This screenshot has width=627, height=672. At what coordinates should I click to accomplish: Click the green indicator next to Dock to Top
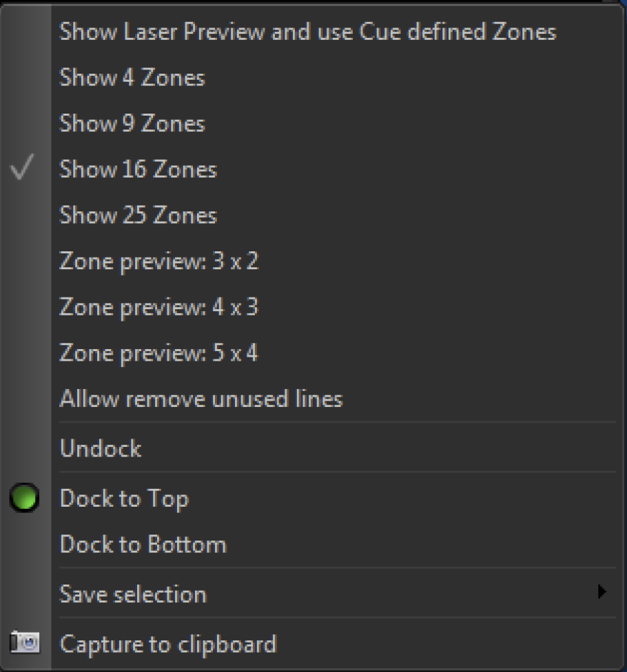coord(24,498)
